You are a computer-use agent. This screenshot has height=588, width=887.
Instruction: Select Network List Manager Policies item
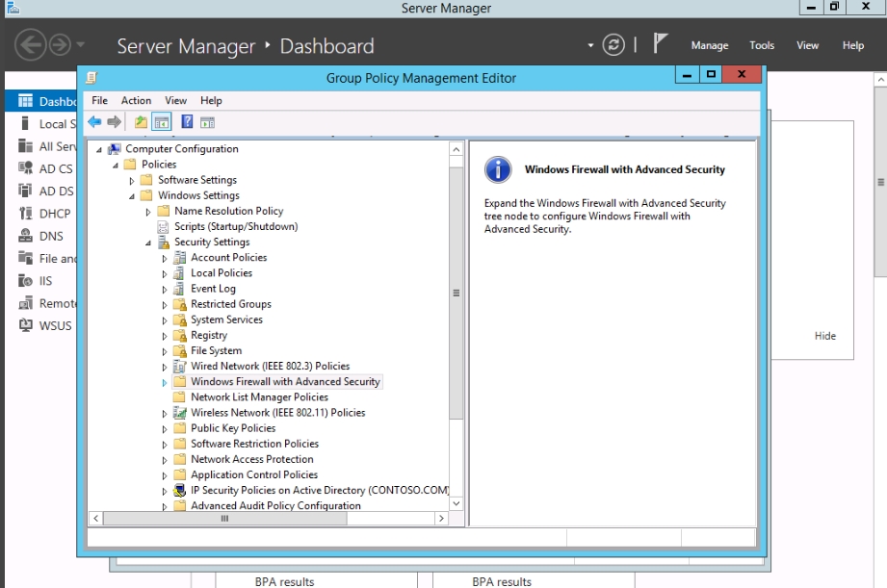pyautogui.click(x=259, y=396)
